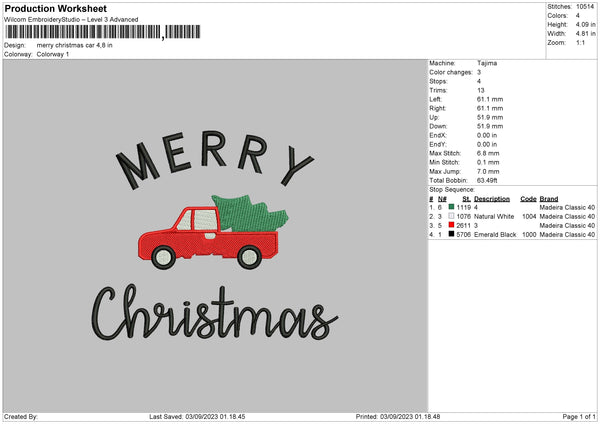
Task: Click the green thread swatch in row 1
Action: [x=451, y=207]
